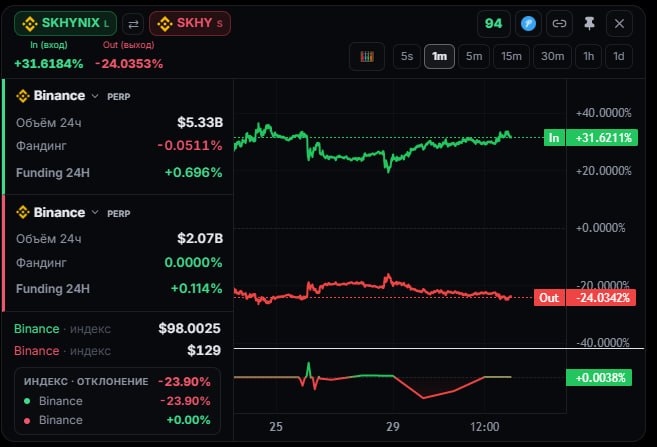Close the spread panel with X

tap(619, 23)
